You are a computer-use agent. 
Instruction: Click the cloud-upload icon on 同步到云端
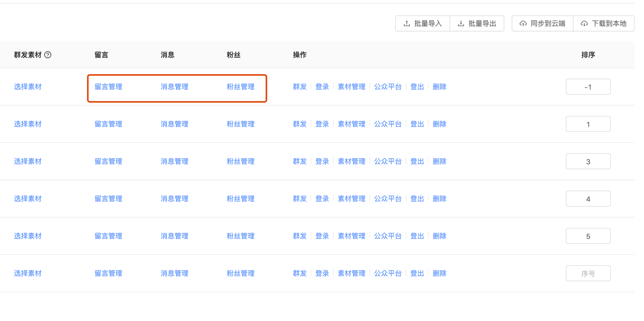click(x=523, y=23)
